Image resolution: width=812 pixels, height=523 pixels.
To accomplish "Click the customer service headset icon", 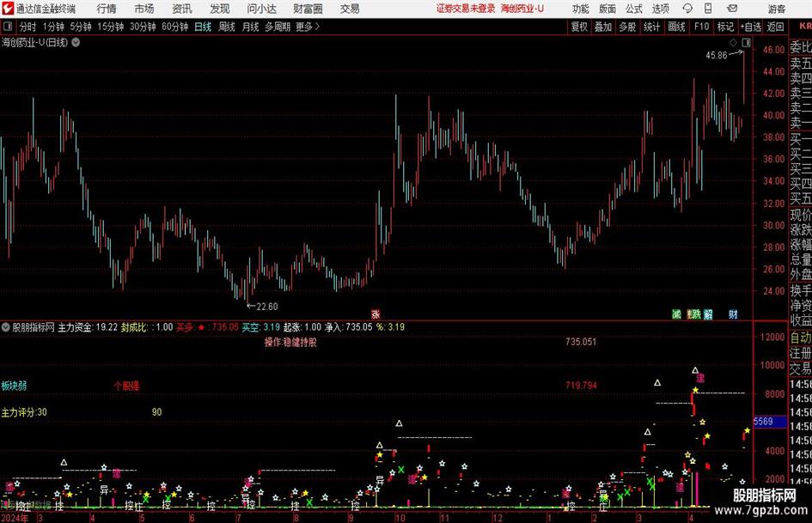I will click(687, 9).
